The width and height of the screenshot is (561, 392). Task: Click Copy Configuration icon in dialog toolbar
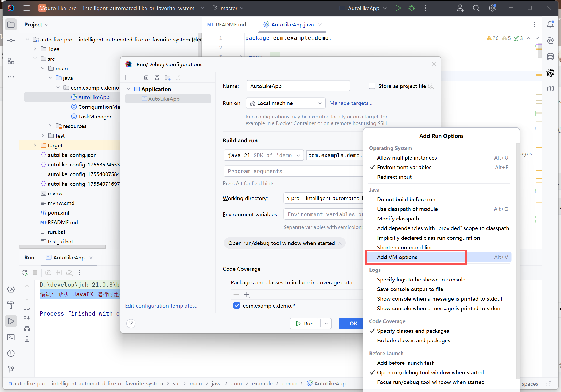tap(146, 77)
